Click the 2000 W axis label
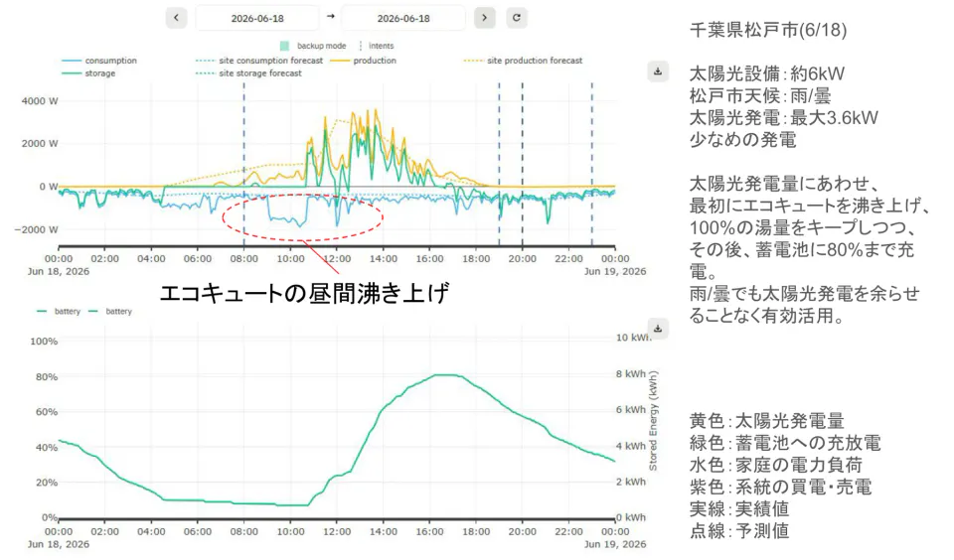The image size is (954, 560). 40,144
